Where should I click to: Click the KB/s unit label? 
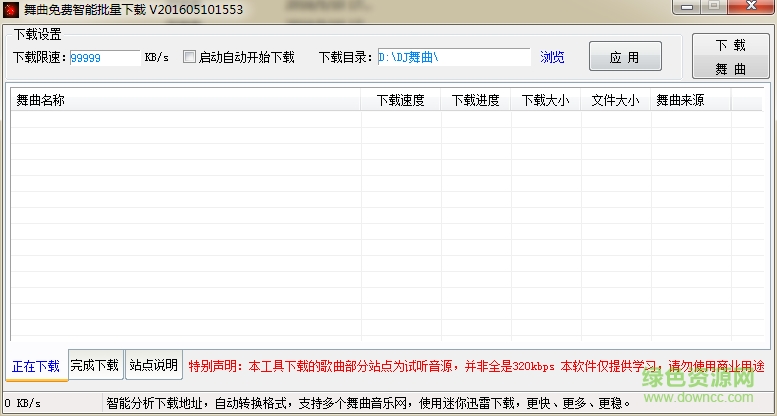(157, 58)
